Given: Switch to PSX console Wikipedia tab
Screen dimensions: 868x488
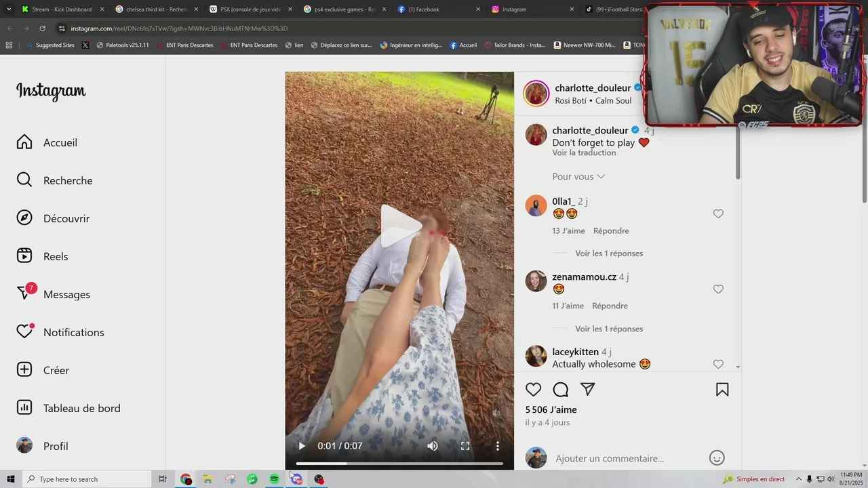Looking at the screenshot, I should coord(250,9).
